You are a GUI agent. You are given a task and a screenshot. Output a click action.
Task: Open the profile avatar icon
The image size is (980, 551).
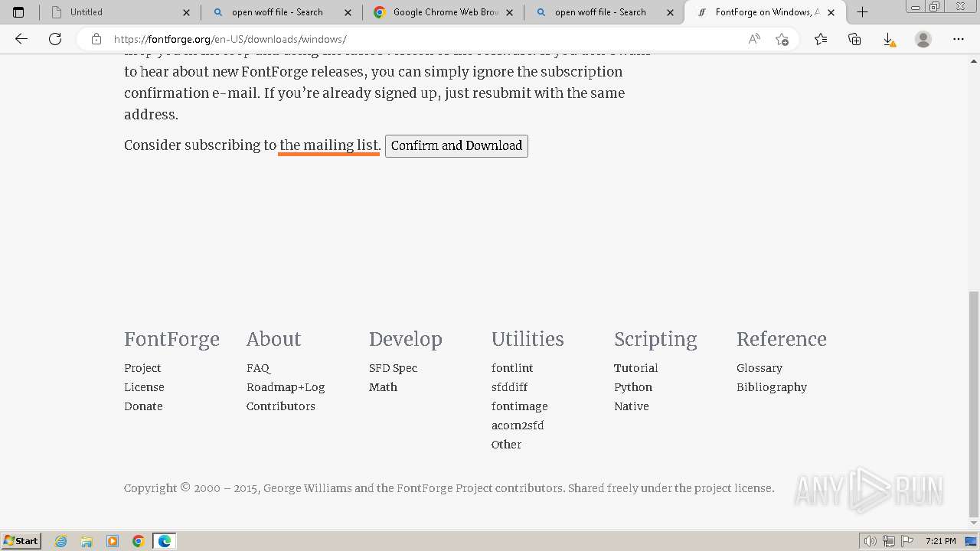(923, 39)
